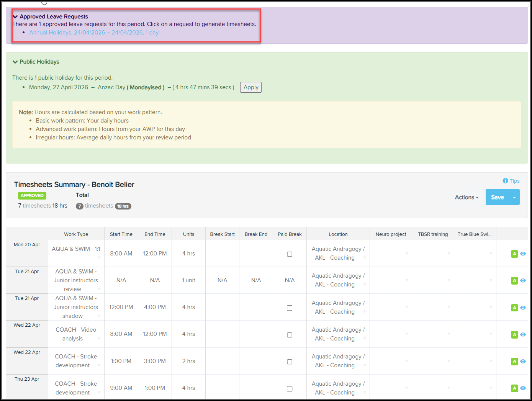Click the Break End cell for Mon 20 Apr
This screenshot has width=532, height=401.
[256, 254]
